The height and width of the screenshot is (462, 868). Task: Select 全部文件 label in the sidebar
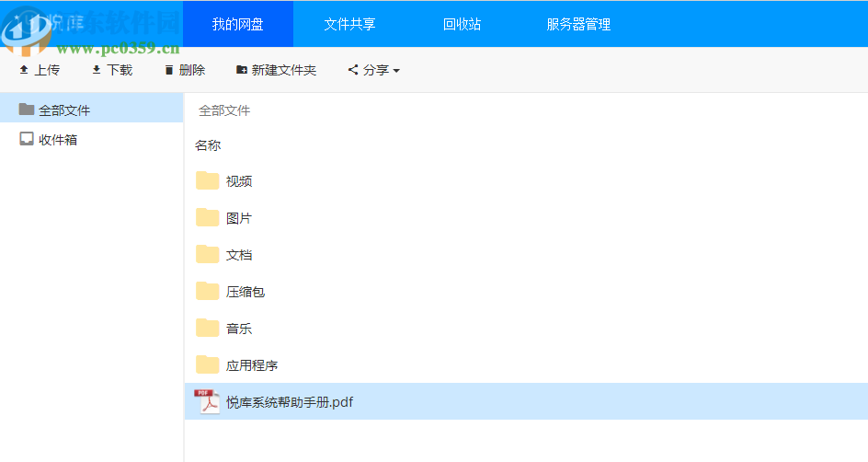coord(64,110)
